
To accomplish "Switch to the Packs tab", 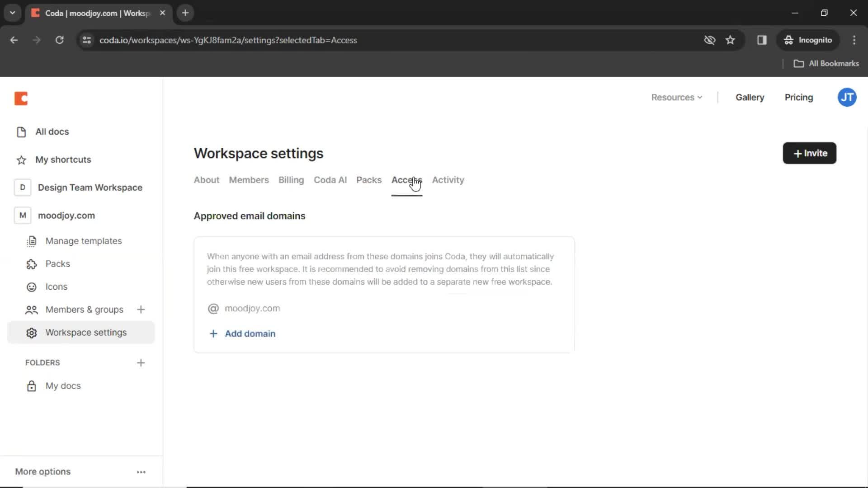I will (x=369, y=180).
